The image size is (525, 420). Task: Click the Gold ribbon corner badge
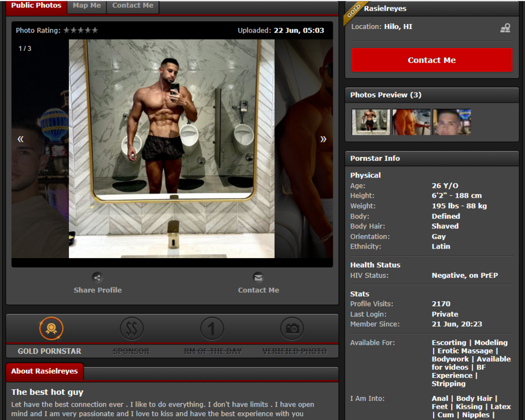353,11
